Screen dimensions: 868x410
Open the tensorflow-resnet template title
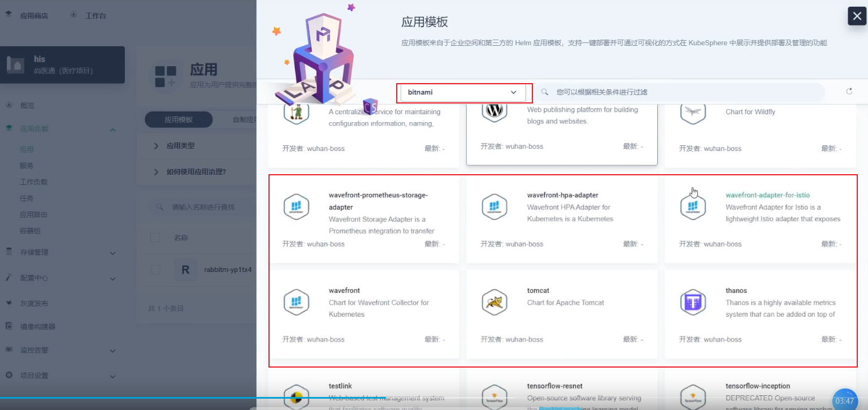point(554,386)
